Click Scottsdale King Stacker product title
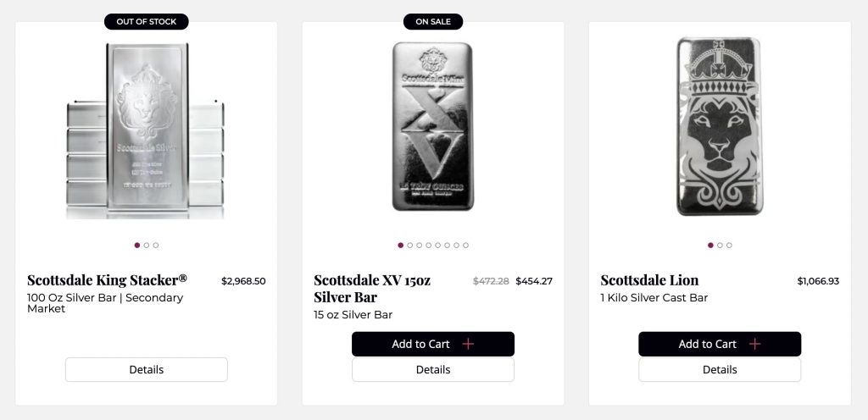 click(107, 279)
